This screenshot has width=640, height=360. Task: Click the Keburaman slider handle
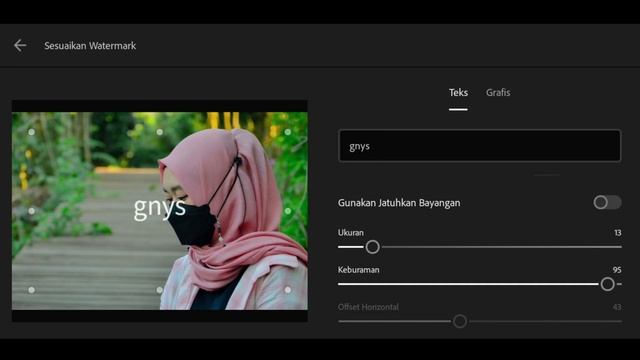click(607, 284)
